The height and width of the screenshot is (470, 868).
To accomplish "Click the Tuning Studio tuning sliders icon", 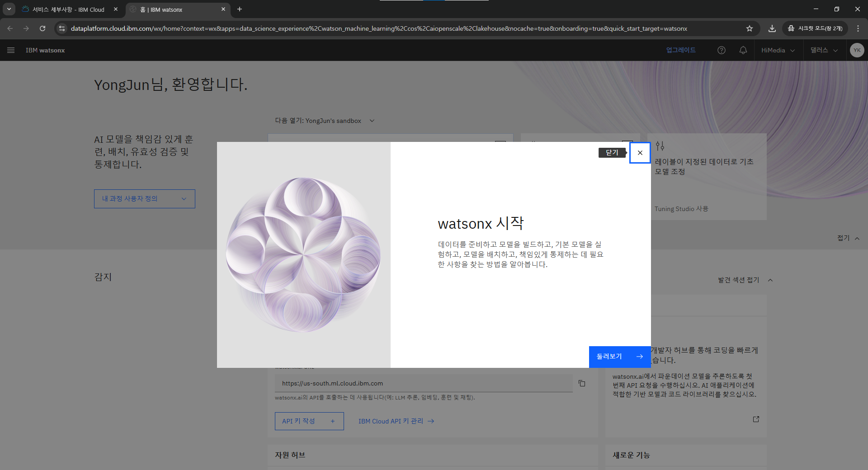I will click(660, 146).
